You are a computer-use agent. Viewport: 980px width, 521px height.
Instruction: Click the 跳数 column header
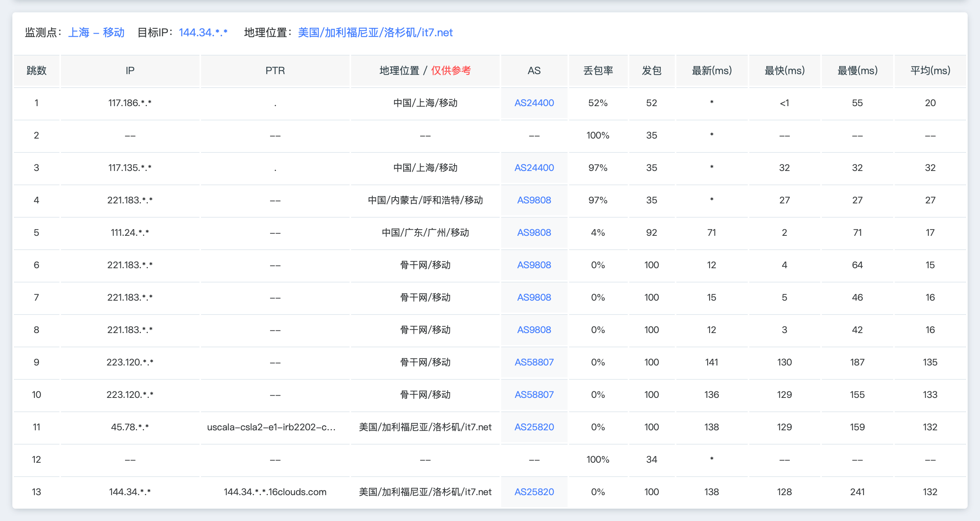click(x=36, y=71)
